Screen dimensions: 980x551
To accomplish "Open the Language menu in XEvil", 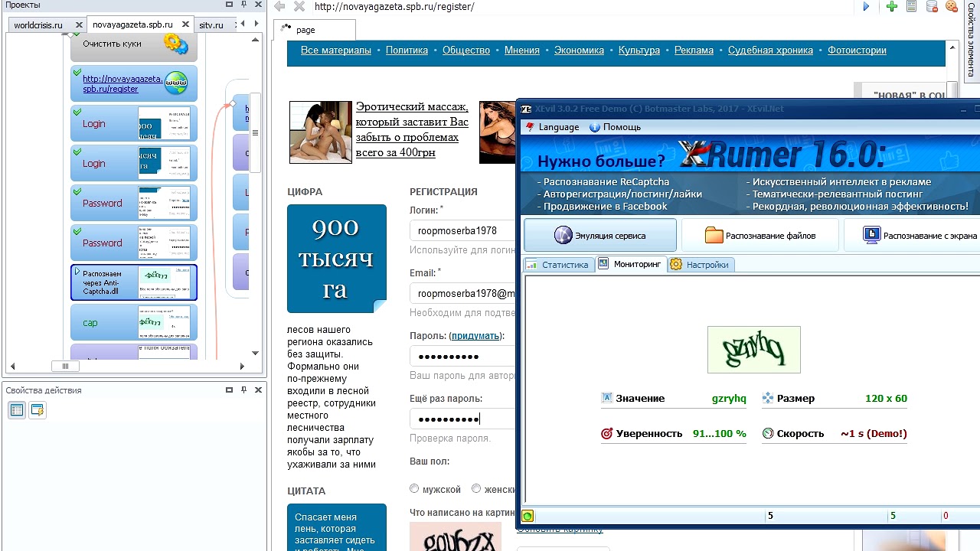I will (552, 127).
